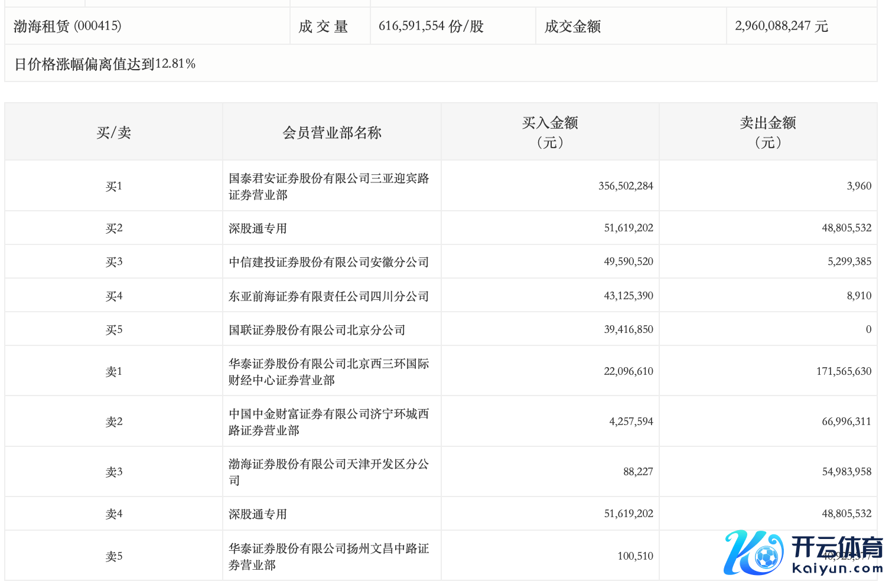This screenshot has width=892, height=588.
Task: Select 华泰证券 扬州文昌中路 entry
Action: click(x=328, y=556)
